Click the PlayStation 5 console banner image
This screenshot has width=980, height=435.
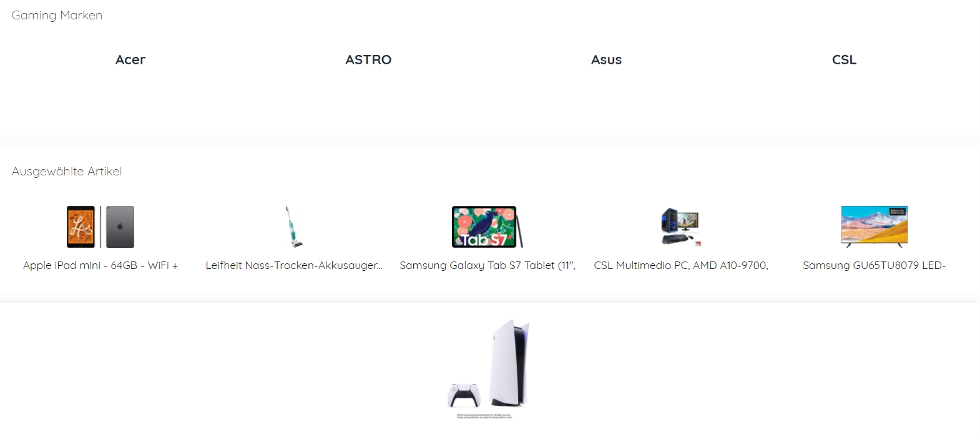489,368
